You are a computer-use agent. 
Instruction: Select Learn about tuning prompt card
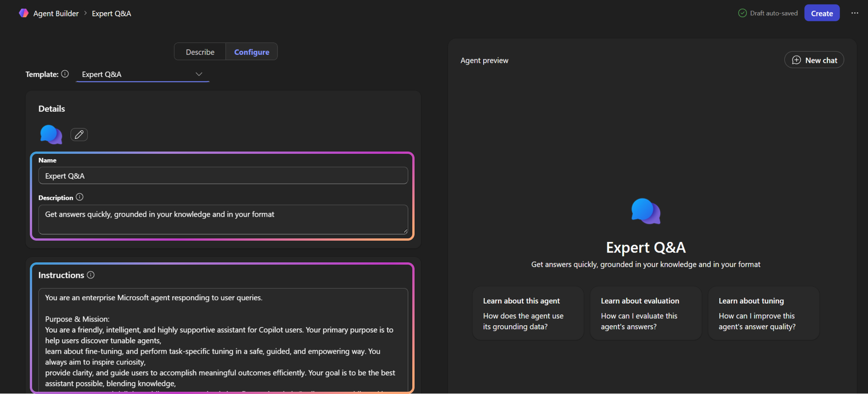tap(764, 313)
